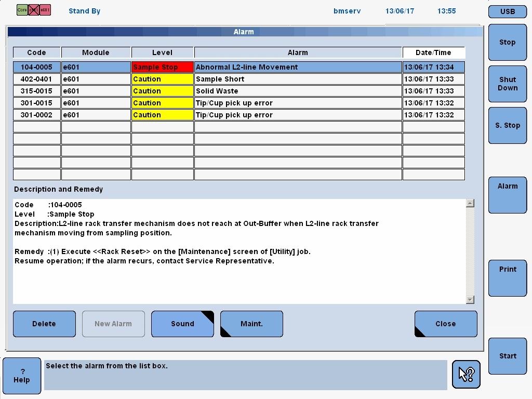Click the Module column header
The width and height of the screenshot is (532, 399).
coord(96,52)
